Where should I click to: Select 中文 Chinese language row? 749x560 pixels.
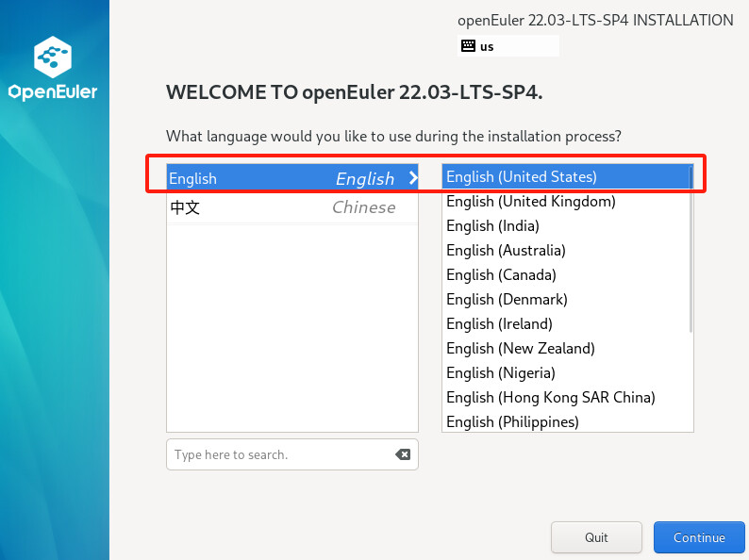pos(292,207)
